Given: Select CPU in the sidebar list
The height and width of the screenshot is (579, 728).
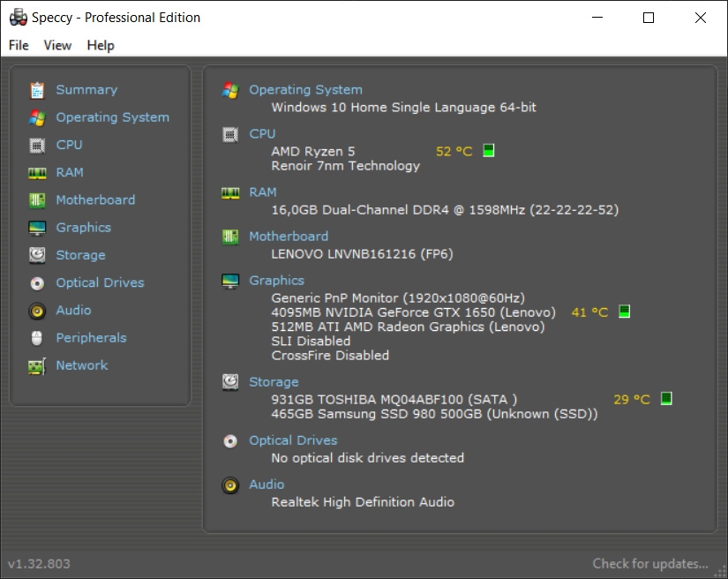Looking at the screenshot, I should coord(69,146).
